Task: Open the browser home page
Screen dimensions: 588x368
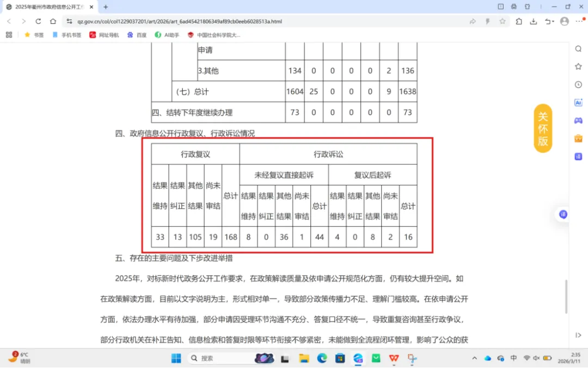Action: (x=53, y=21)
